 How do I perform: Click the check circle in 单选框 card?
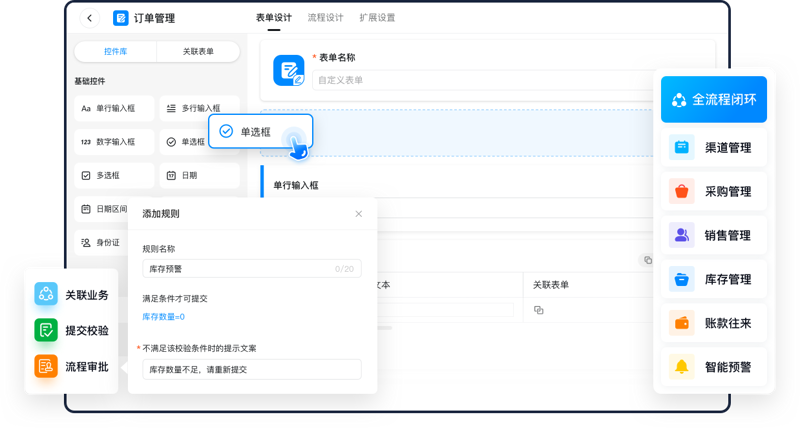226,132
